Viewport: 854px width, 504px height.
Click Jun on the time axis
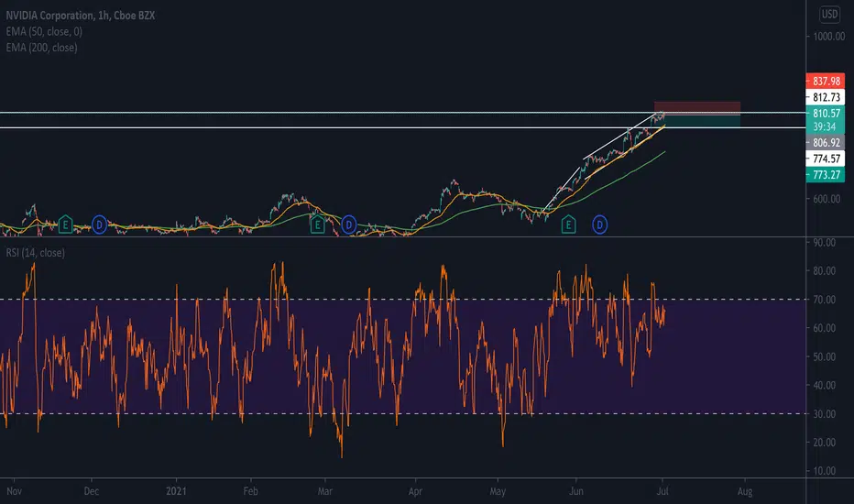576,491
